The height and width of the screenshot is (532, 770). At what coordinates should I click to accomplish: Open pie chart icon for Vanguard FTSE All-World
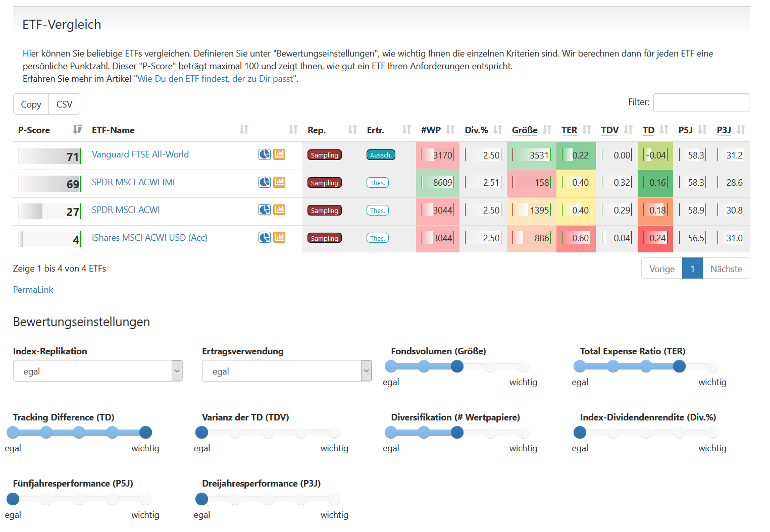[x=265, y=154]
